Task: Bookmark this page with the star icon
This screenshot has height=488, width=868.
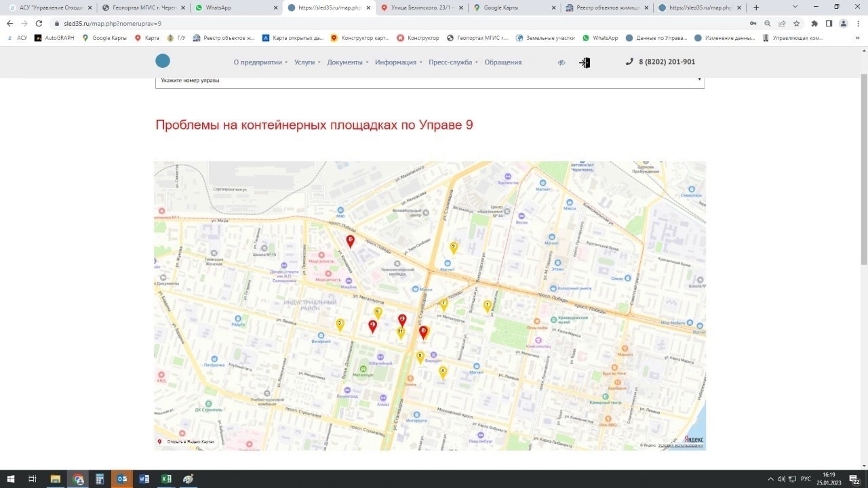Action: 797,23
